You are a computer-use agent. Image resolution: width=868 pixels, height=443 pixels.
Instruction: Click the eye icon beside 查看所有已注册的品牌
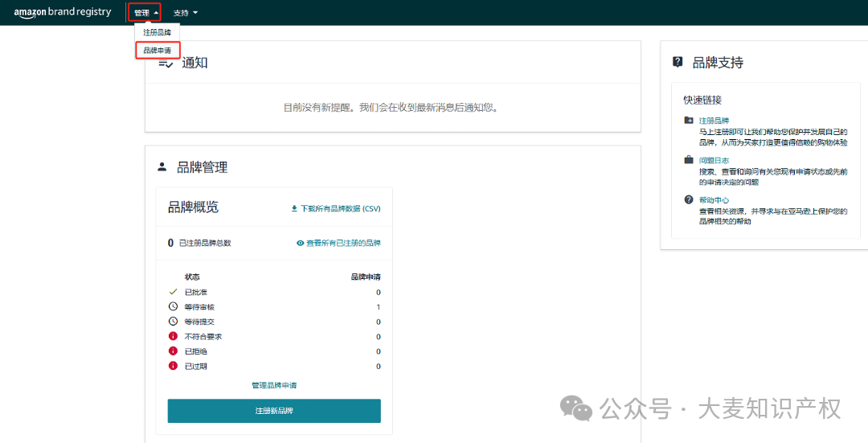pos(301,243)
